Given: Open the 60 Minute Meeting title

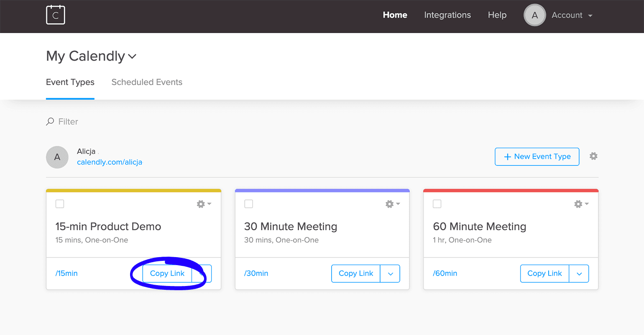Looking at the screenshot, I should coord(480,227).
